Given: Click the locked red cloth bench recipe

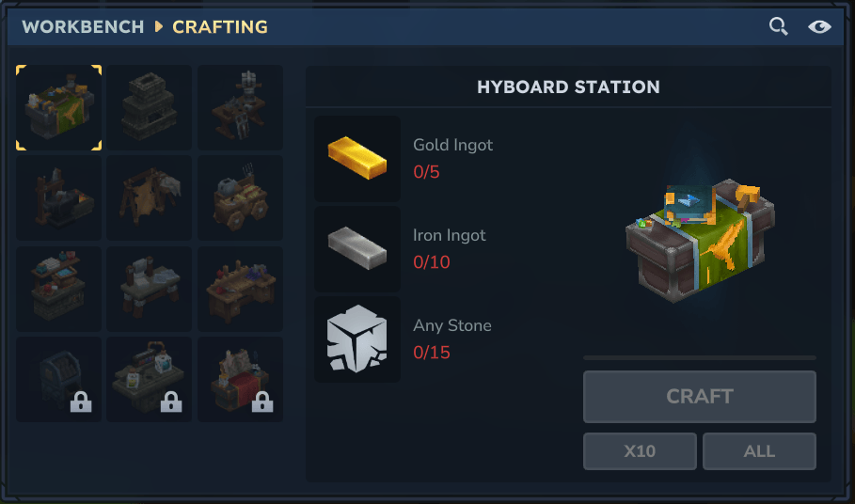Looking at the screenshot, I should tap(240, 379).
